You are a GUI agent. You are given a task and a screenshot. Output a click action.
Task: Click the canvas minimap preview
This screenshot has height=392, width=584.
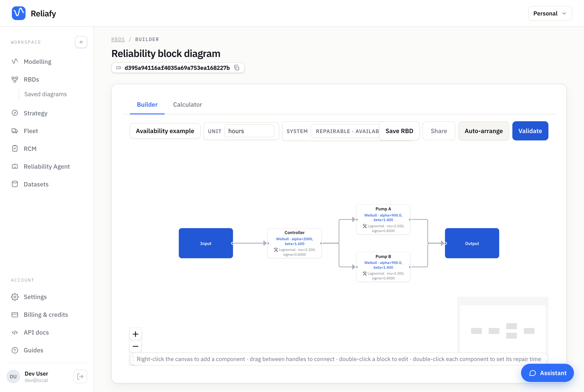(x=502, y=325)
